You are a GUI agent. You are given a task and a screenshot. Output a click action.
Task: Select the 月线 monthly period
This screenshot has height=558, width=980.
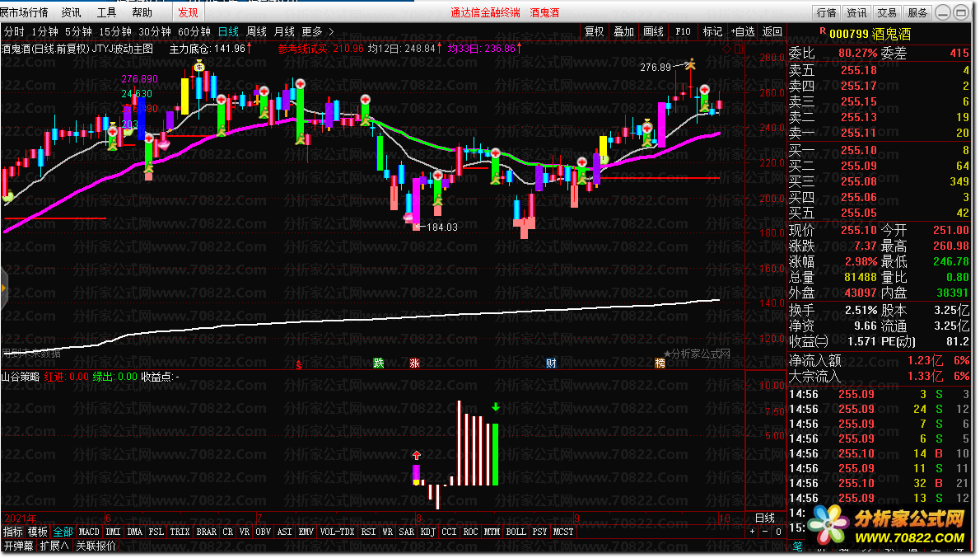click(x=284, y=32)
